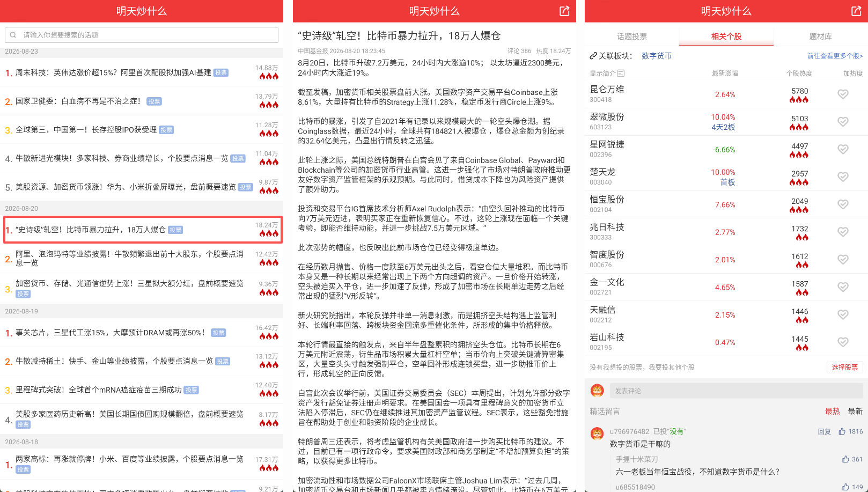This screenshot has width=868, height=492.
Task: Like the comment by u796976482
Action: point(842,431)
